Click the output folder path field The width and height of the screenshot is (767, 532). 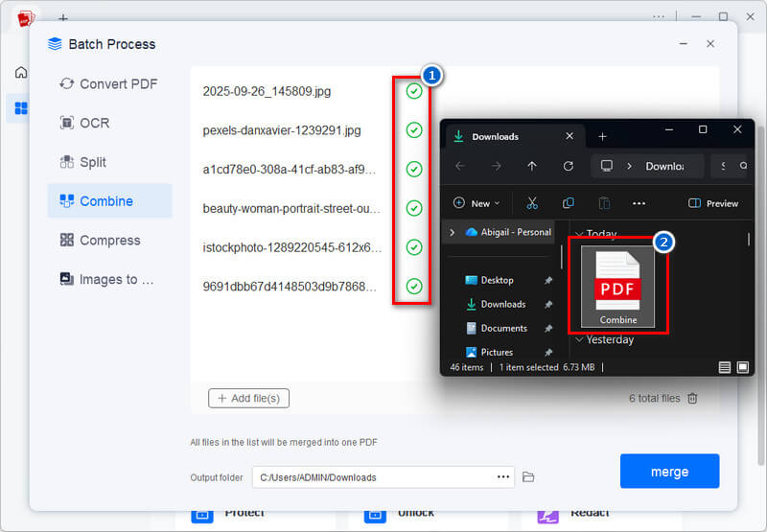(x=374, y=476)
